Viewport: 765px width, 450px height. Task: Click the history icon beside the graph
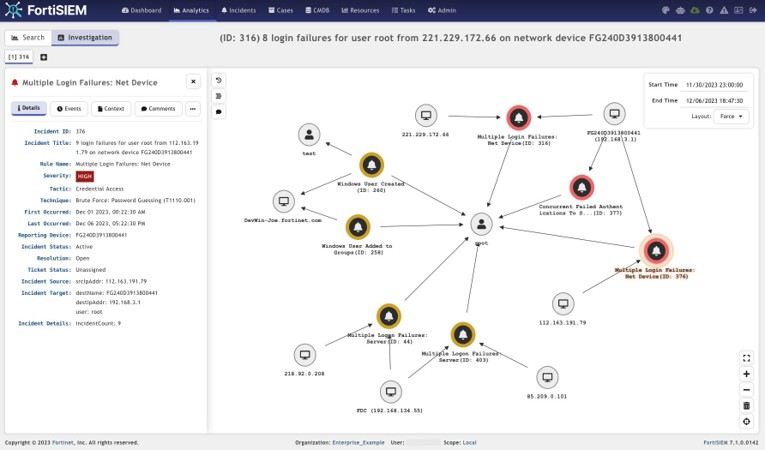[219, 80]
